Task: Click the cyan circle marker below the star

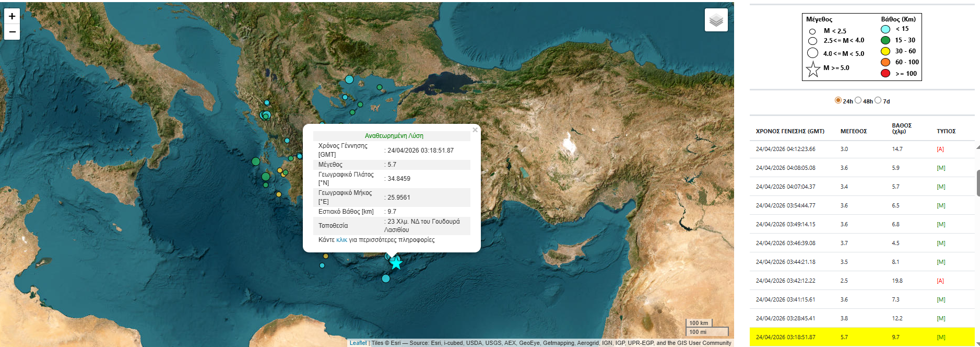Action: (386, 279)
